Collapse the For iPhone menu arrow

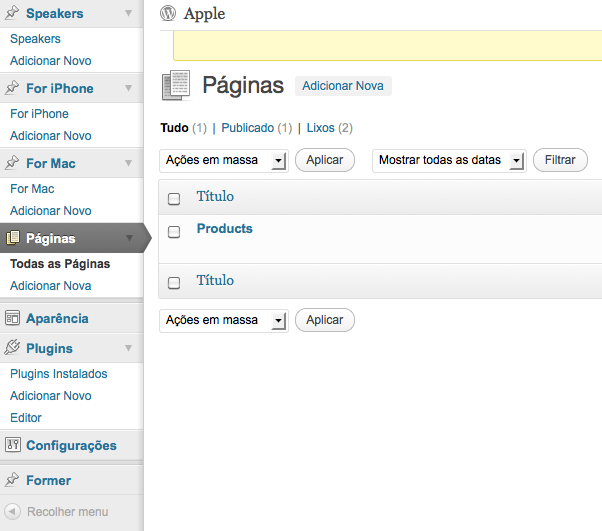tap(129, 88)
